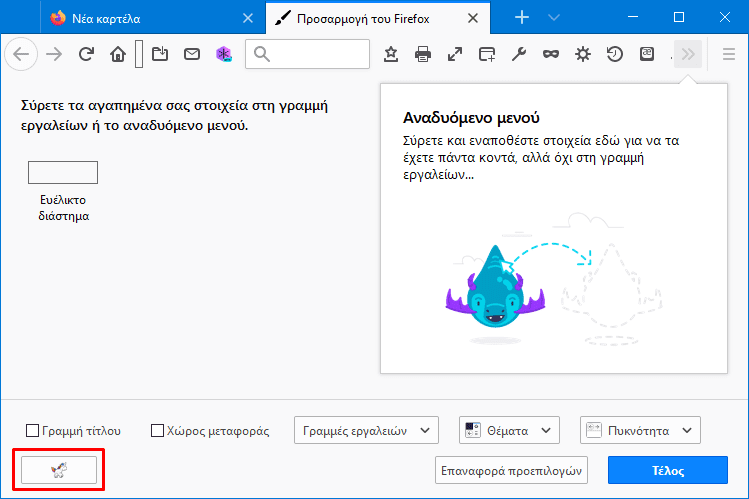Screen dimensions: 749x499
Task: Open the Γραμμές εργαλείων dropdown
Action: pyautogui.click(x=366, y=430)
